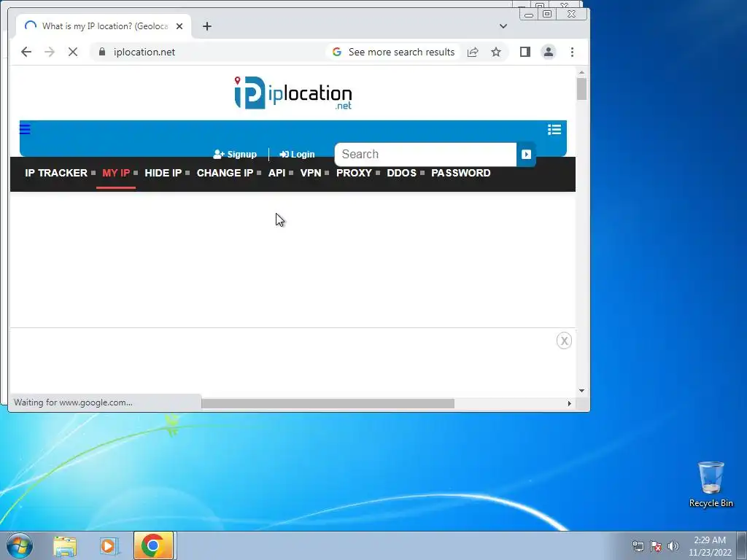Dismiss the ad with round X button
This screenshot has height=560, width=747.
pos(564,341)
